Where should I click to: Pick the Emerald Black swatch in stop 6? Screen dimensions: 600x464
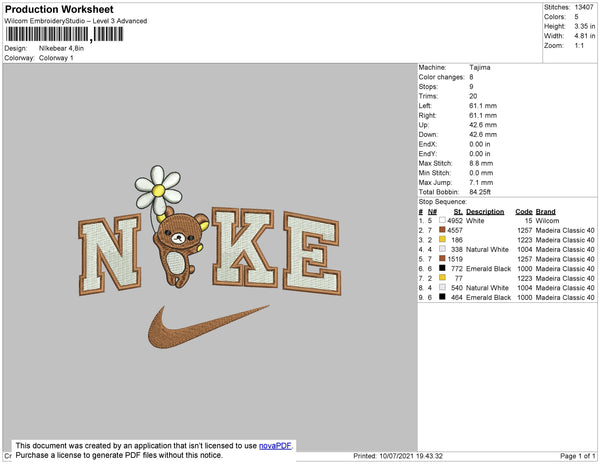click(442, 268)
